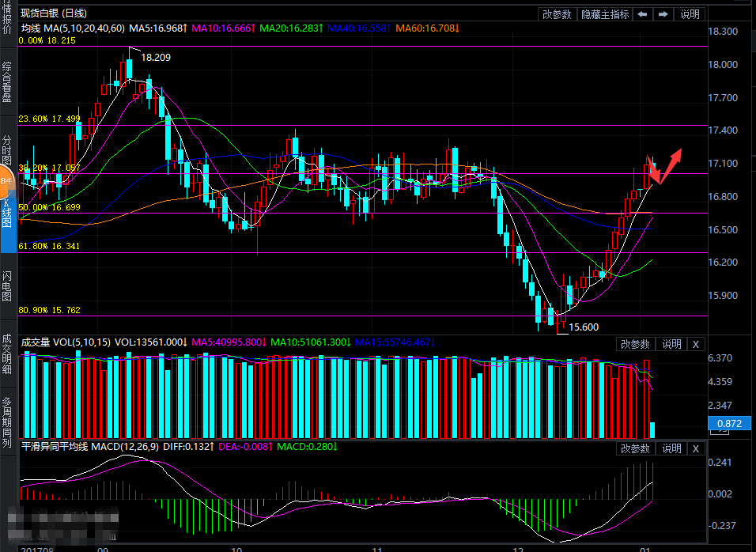Toggle 隐藏主指标 to hide main indicator
The image size is (756, 552).
(x=605, y=14)
